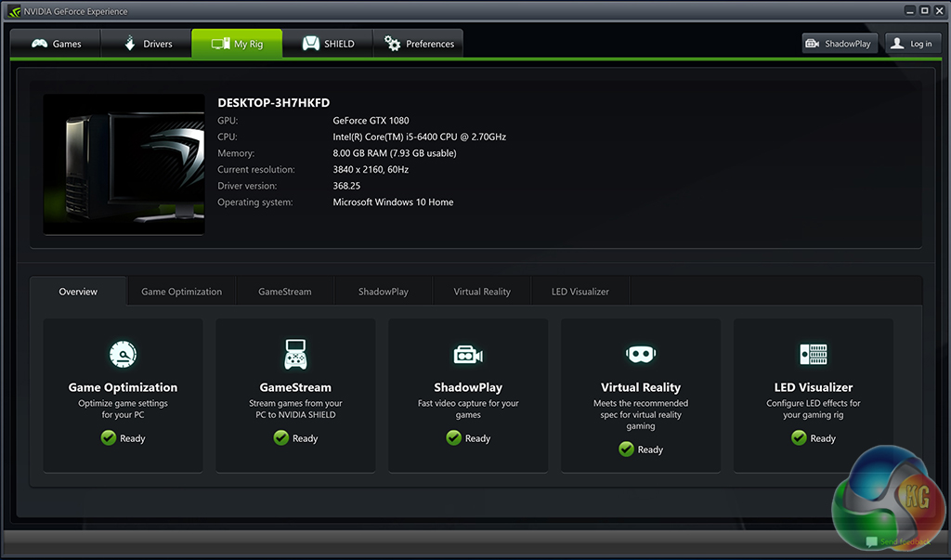Click the green Ready checkmark under GameStream
The image size is (951, 560).
point(281,438)
